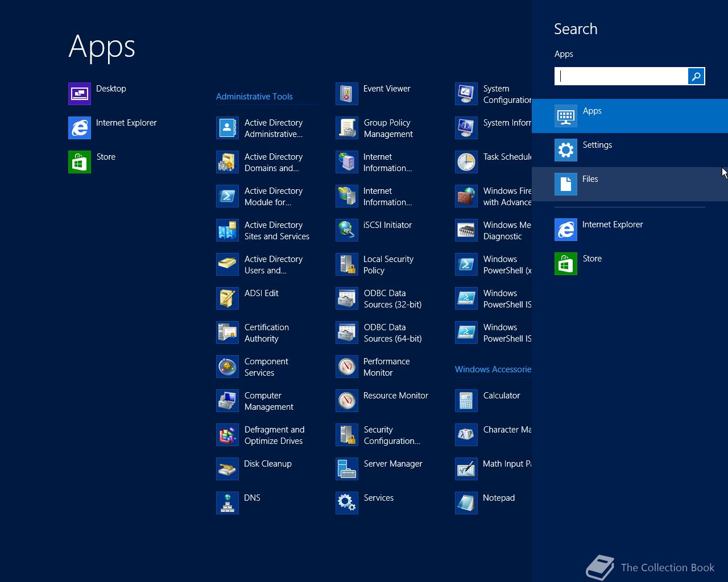Image resolution: width=728 pixels, height=582 pixels.
Task: Launch Disk Cleanup icon
Action: click(x=227, y=469)
